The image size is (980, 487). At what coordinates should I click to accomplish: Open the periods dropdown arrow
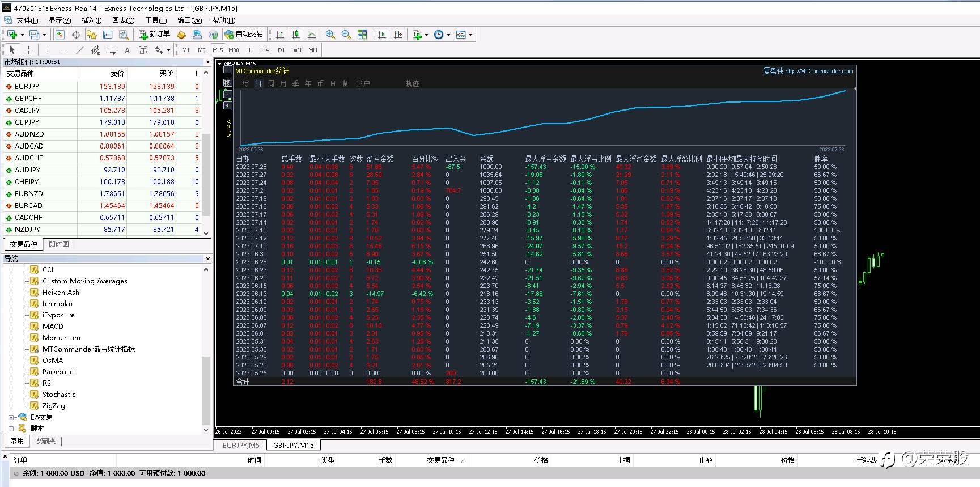[448, 35]
